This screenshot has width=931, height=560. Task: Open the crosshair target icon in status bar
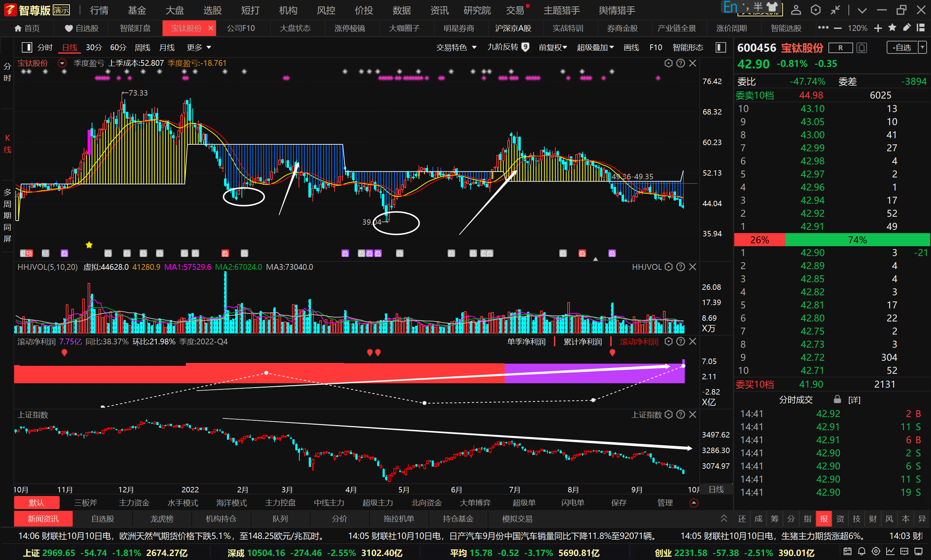point(876,552)
